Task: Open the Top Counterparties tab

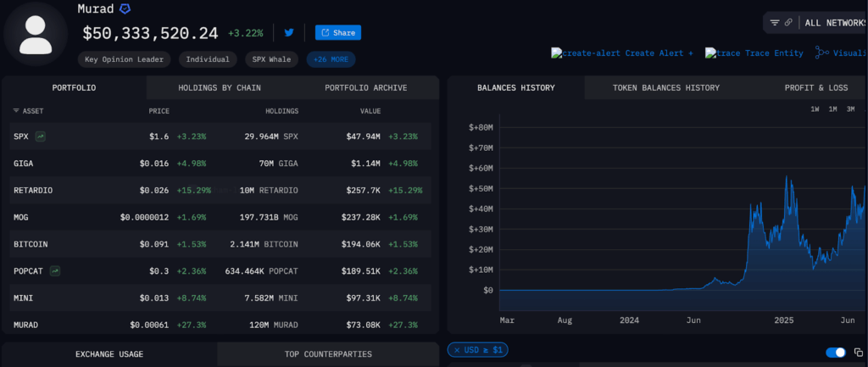Action: pyautogui.click(x=328, y=353)
